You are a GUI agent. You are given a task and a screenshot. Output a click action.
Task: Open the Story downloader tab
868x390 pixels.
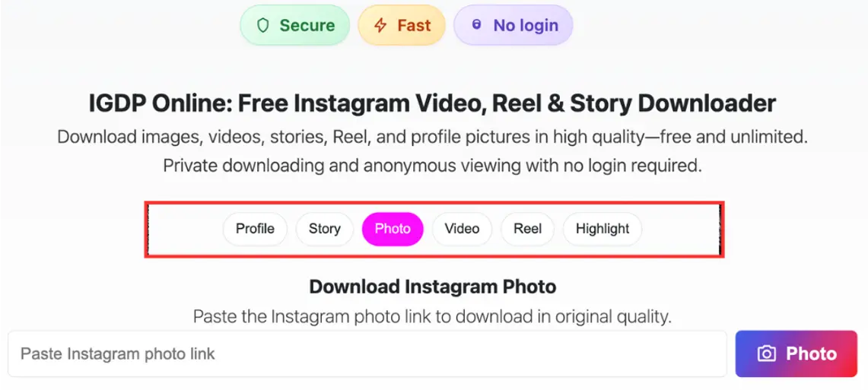pos(324,229)
